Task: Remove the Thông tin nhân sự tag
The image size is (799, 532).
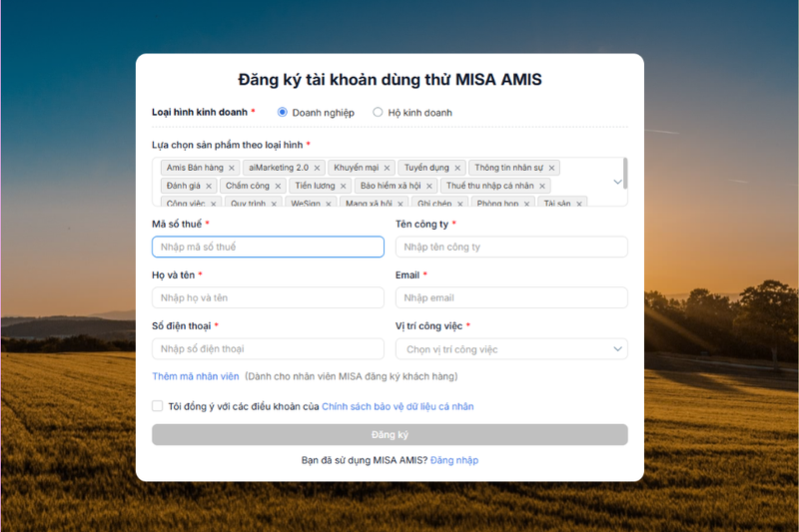Action: click(x=551, y=168)
